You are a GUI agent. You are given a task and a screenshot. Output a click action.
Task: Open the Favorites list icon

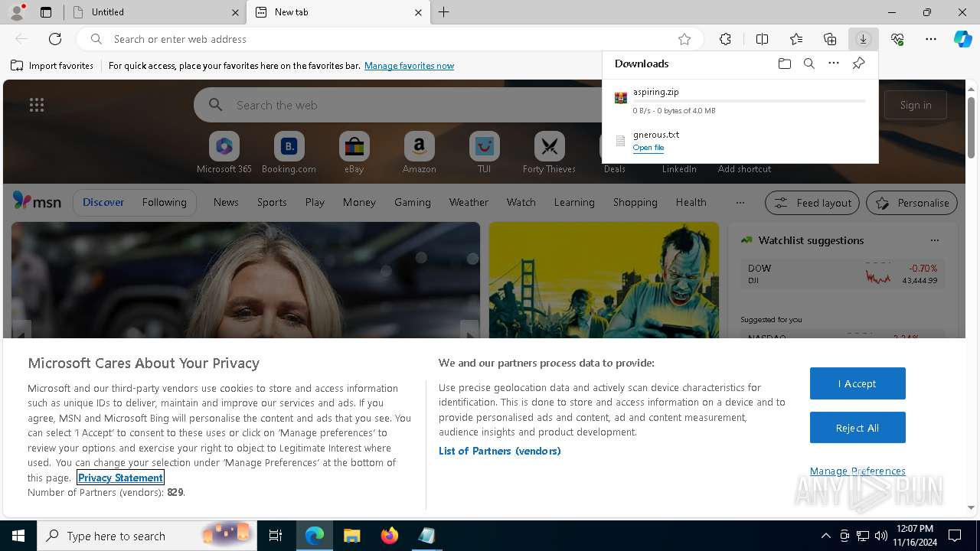796,39
